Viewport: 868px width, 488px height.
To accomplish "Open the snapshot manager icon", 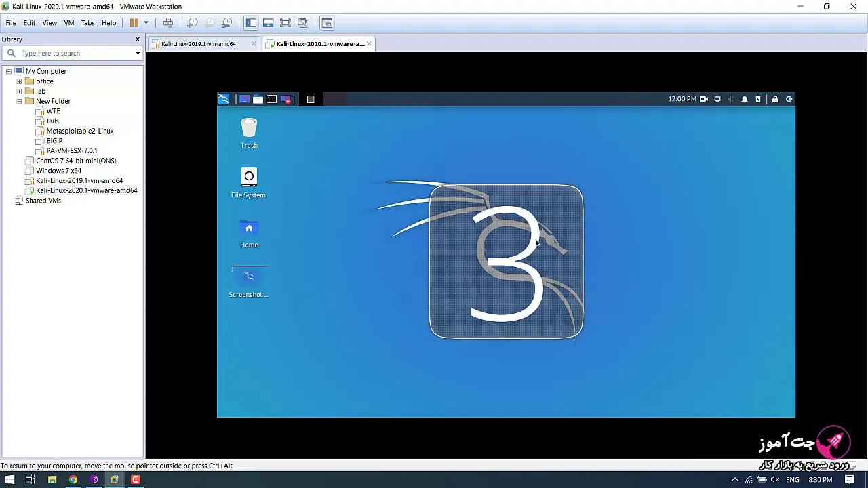I will (x=227, y=23).
